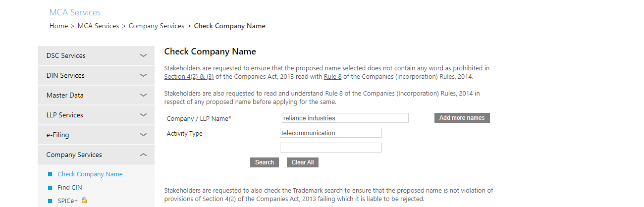Click the Add more names button
The width and height of the screenshot is (644, 207).
[x=462, y=118]
